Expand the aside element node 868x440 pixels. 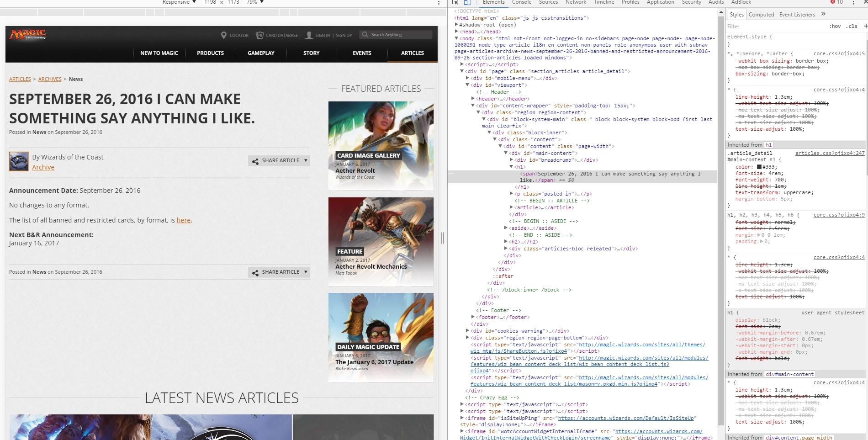tap(506, 228)
